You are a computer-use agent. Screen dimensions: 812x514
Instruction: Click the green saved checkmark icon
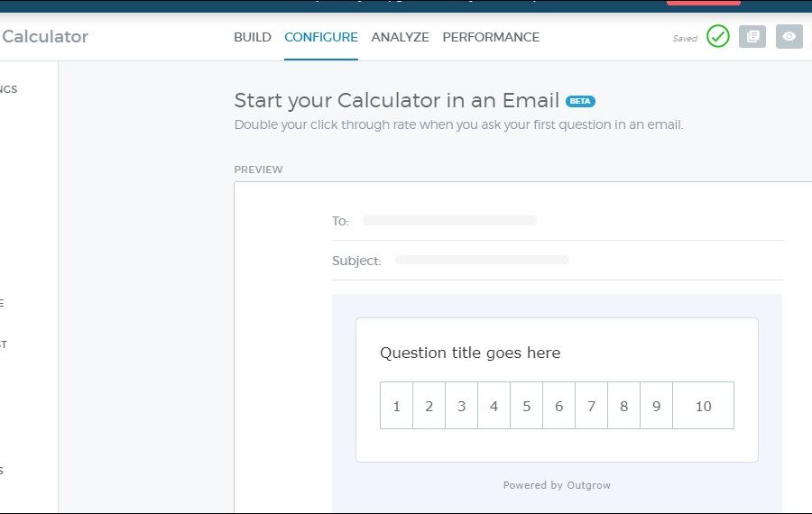point(718,37)
